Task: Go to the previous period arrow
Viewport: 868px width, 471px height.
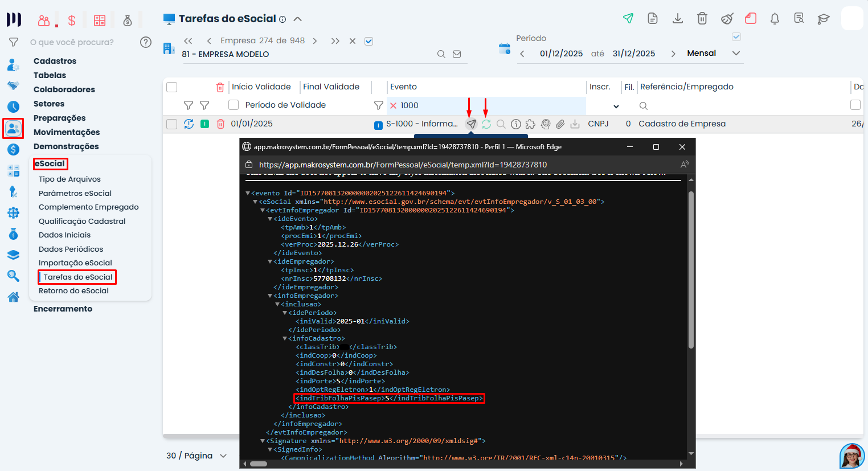Action: pos(522,54)
